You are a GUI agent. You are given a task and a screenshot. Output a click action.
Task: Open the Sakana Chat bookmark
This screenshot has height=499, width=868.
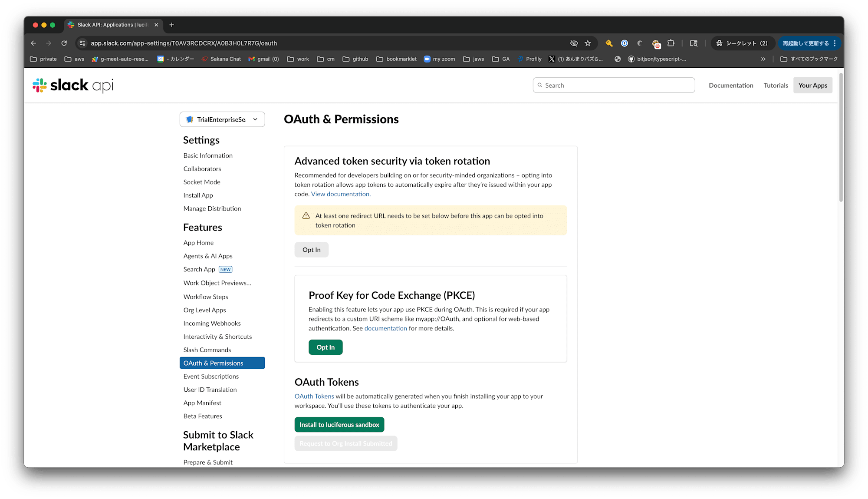point(221,59)
